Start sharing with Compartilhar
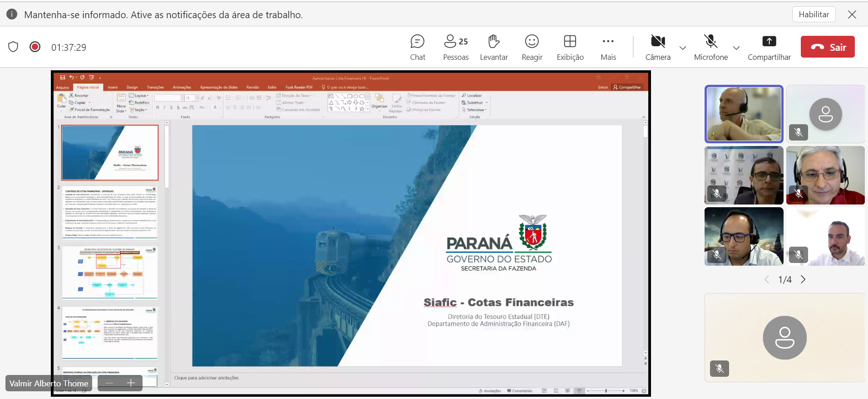Screen dimensions: 868x399 tap(769, 47)
